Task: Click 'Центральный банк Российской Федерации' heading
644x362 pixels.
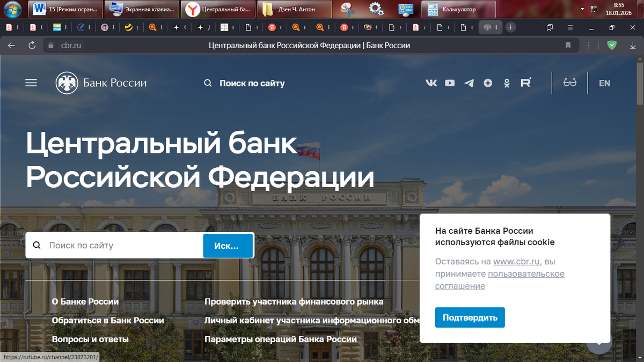Action: click(200, 159)
